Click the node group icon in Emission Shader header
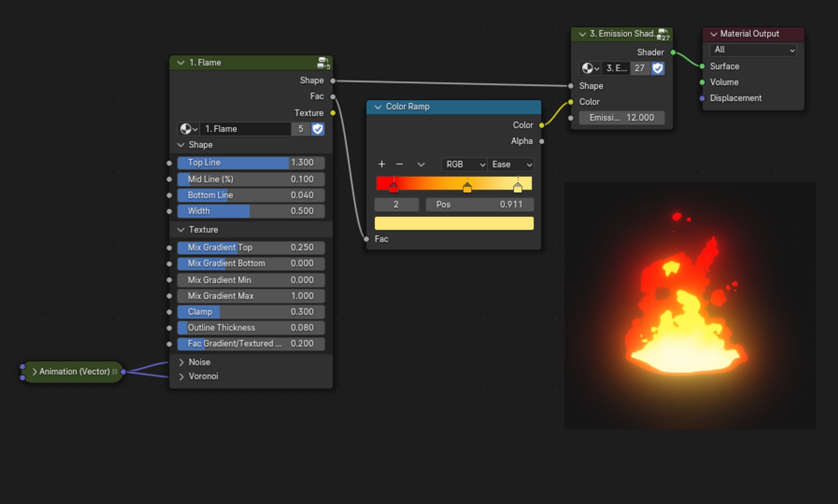The height and width of the screenshot is (504, 838). pos(663,34)
